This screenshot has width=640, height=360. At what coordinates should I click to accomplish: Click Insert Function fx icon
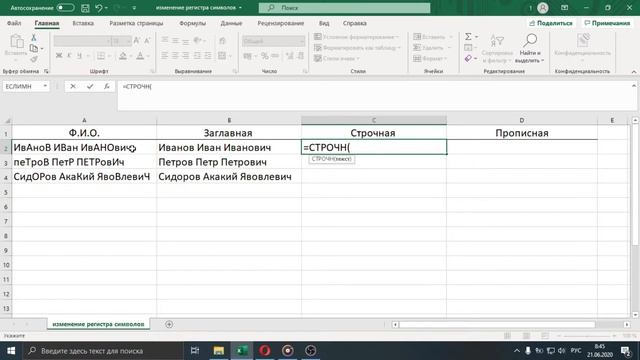[107, 86]
